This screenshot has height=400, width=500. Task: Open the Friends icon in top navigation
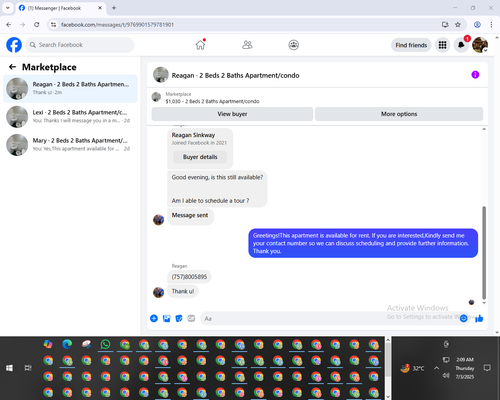click(x=247, y=45)
